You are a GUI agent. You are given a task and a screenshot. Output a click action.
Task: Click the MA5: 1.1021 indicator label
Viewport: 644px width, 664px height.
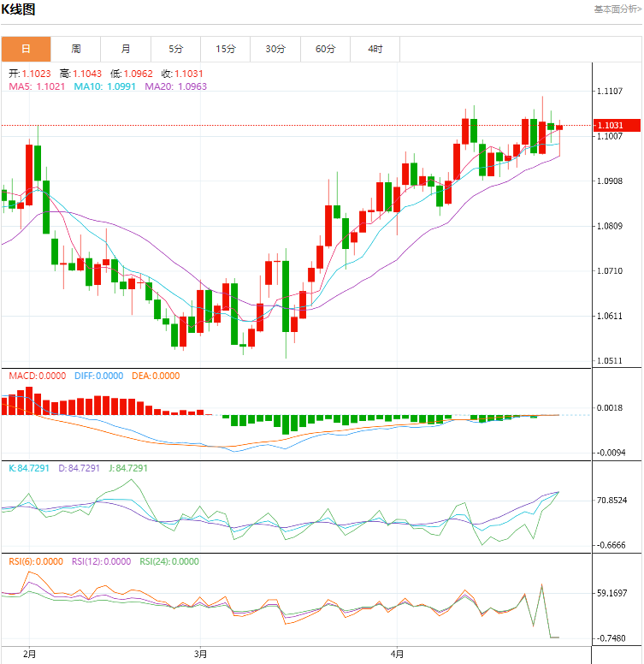point(37,86)
